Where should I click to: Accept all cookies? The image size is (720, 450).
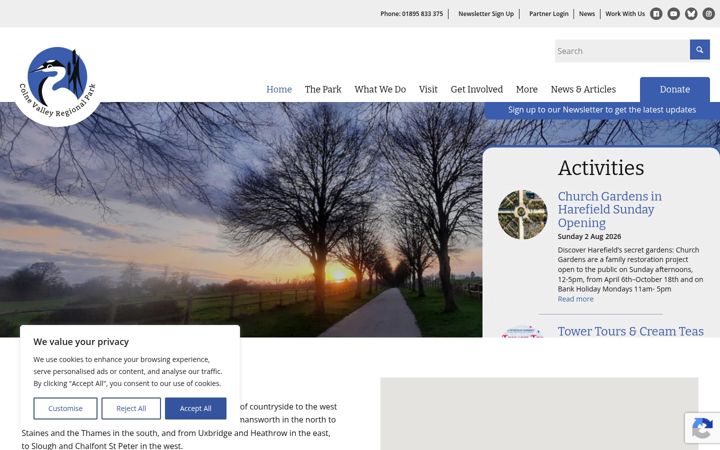196,408
